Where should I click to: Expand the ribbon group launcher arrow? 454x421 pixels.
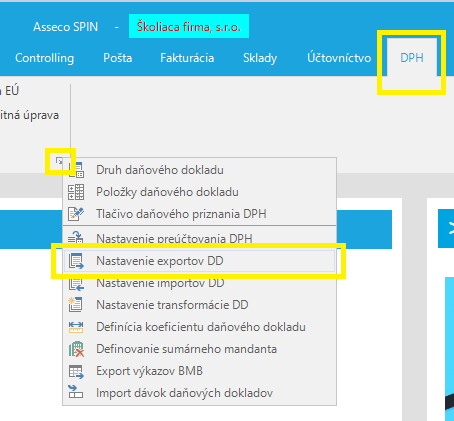point(59,161)
